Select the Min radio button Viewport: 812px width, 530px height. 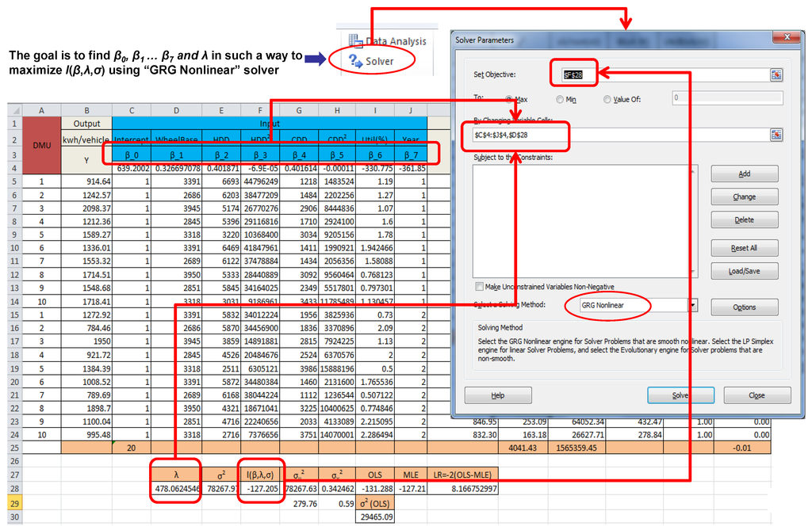tap(561, 99)
